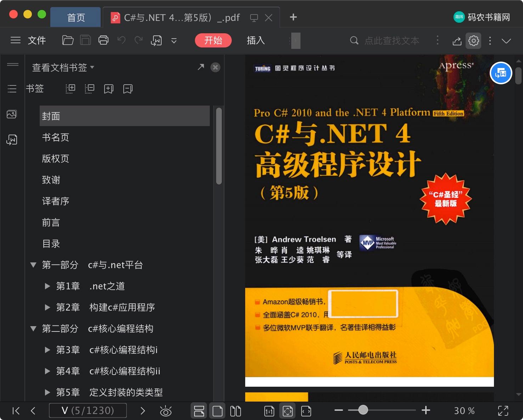Click the zoom slider handle
The image size is (523, 420).
[x=363, y=410]
